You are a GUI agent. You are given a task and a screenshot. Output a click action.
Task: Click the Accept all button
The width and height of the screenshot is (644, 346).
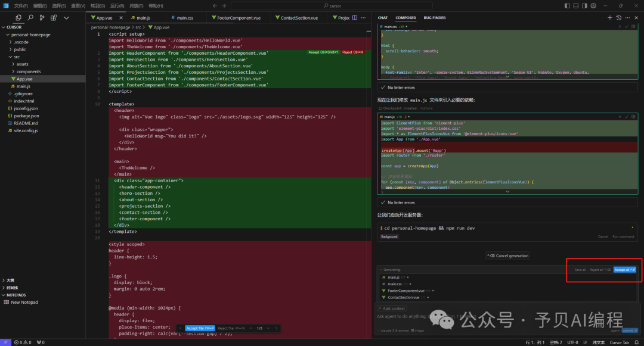(624, 269)
